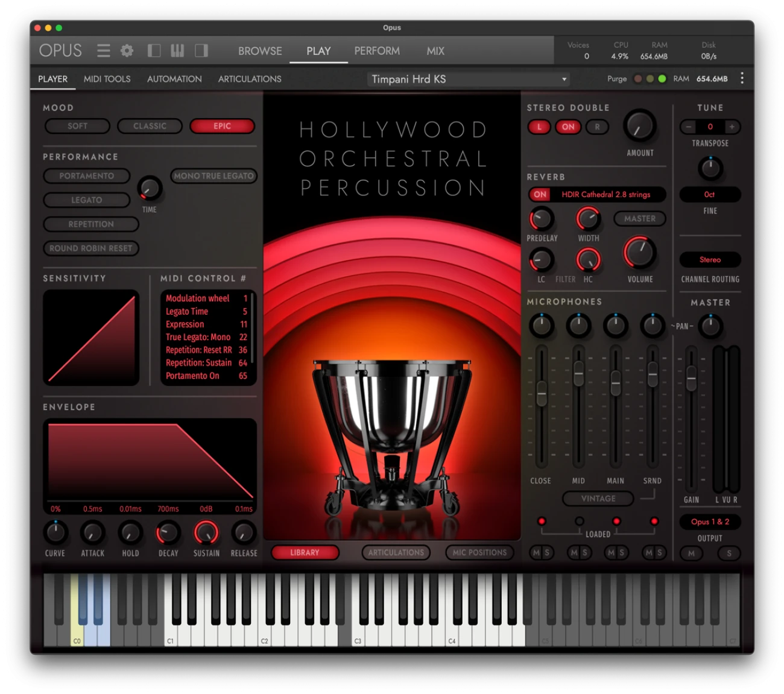
Task: Open the Timpani Hrd KS instrument dropdown
Action: tap(469, 79)
